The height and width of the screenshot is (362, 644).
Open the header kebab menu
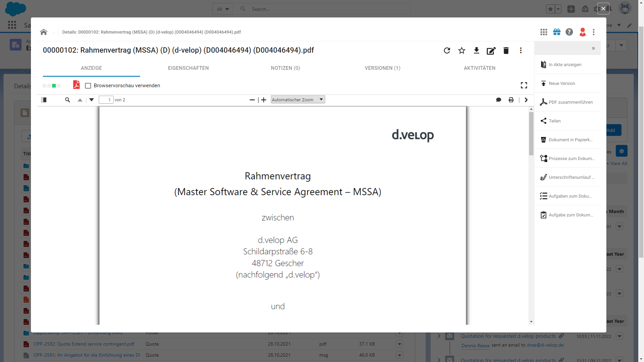594,32
